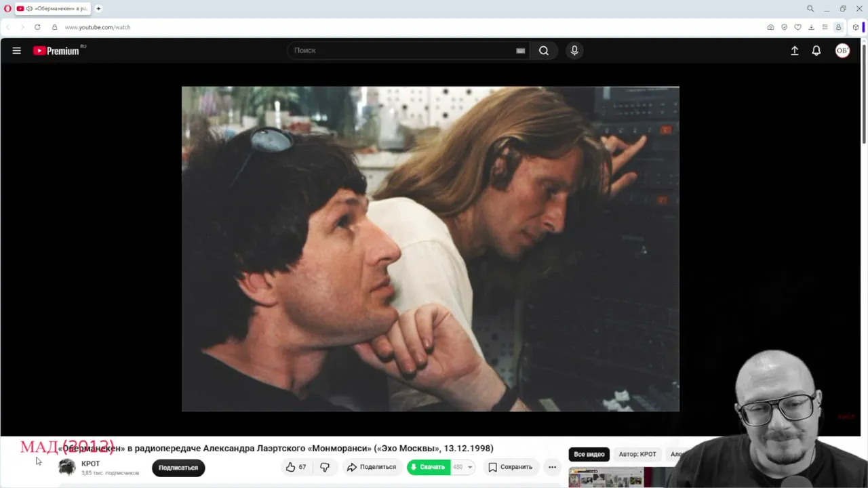Open the ad blocker shield icon

click(x=784, y=27)
